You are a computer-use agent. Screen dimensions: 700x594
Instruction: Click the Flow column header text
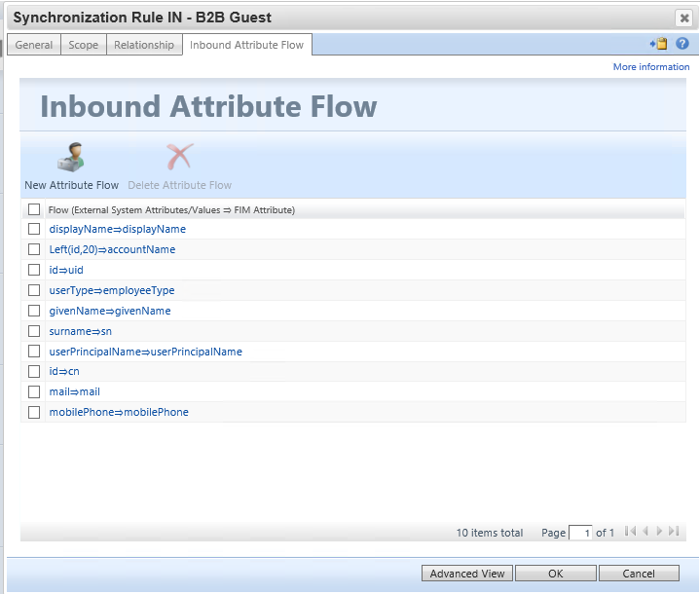(171, 210)
